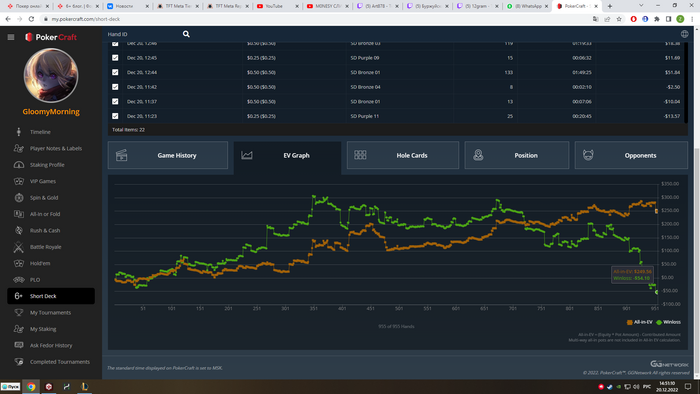
Task: Click the Total Items: 22 label
Action: point(128,130)
